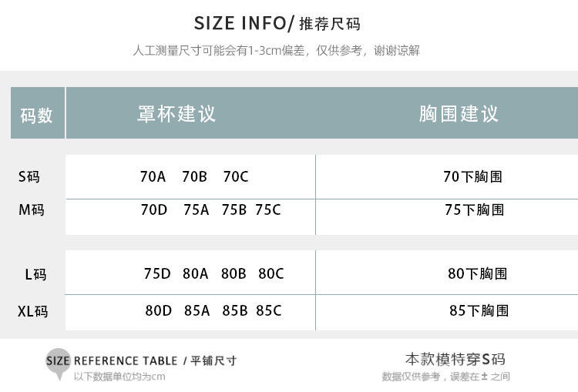The height and width of the screenshot is (392, 578).
Task: Select the S码 row label
Action: coord(29,176)
